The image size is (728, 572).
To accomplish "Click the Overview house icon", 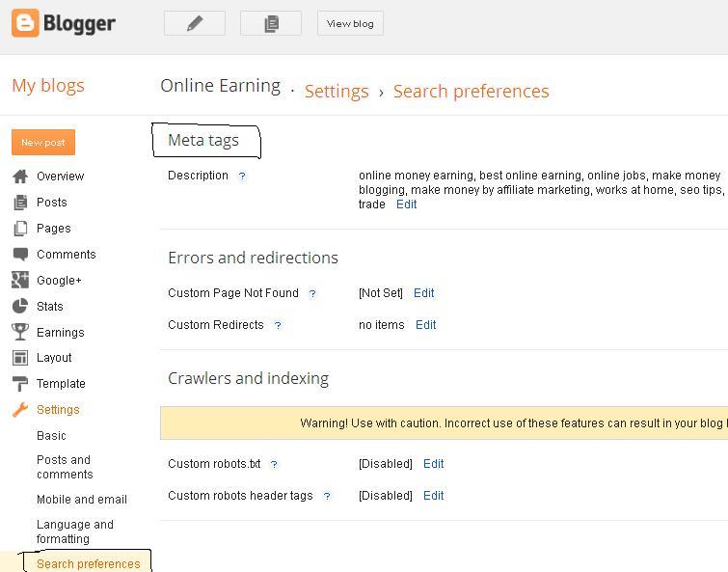I will pos(20,177).
